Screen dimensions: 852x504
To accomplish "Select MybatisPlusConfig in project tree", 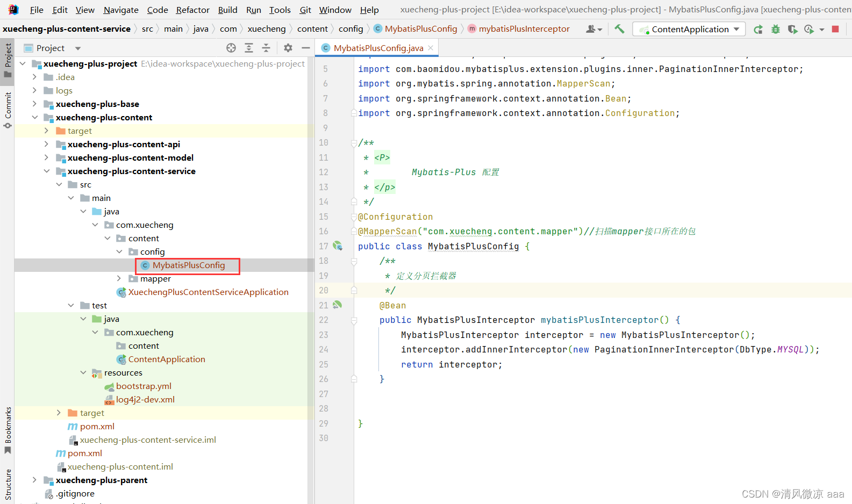I will click(189, 265).
